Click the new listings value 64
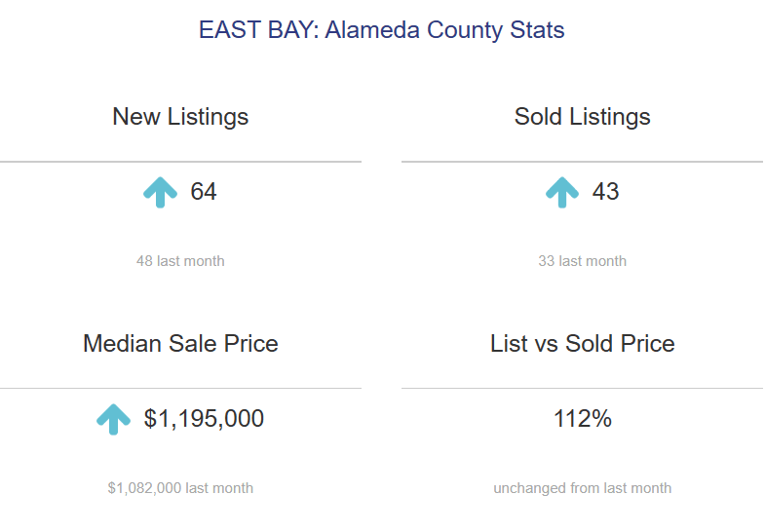 click(204, 192)
